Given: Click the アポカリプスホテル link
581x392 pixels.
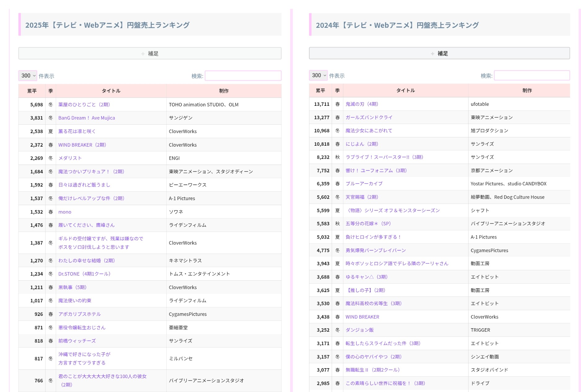Looking at the screenshot, I should point(80,314).
